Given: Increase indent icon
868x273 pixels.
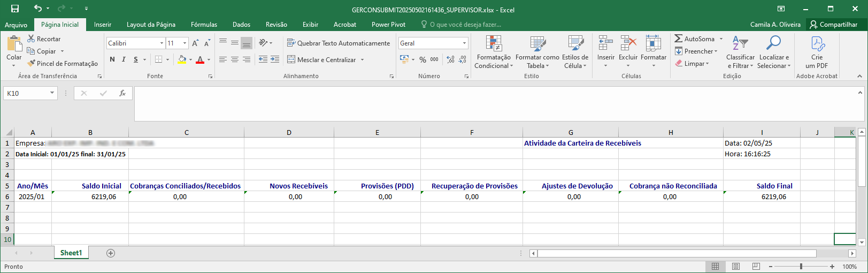Looking at the screenshot, I should [275, 59].
